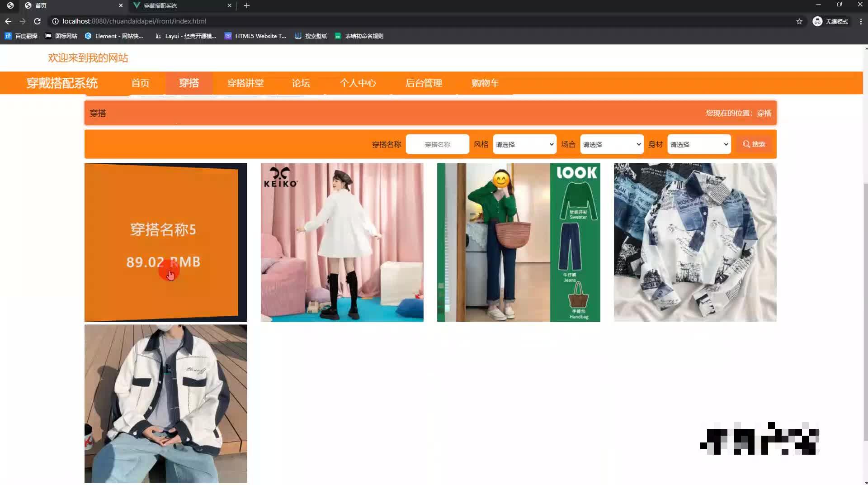
Task: Close the 穿戴搭配系统 browser tab
Action: (x=229, y=5)
